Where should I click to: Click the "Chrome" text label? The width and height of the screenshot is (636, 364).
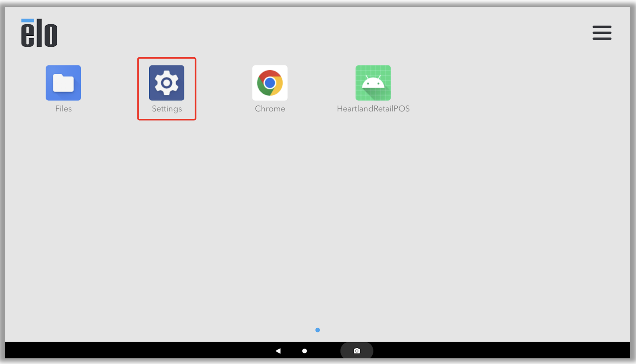[x=270, y=109]
